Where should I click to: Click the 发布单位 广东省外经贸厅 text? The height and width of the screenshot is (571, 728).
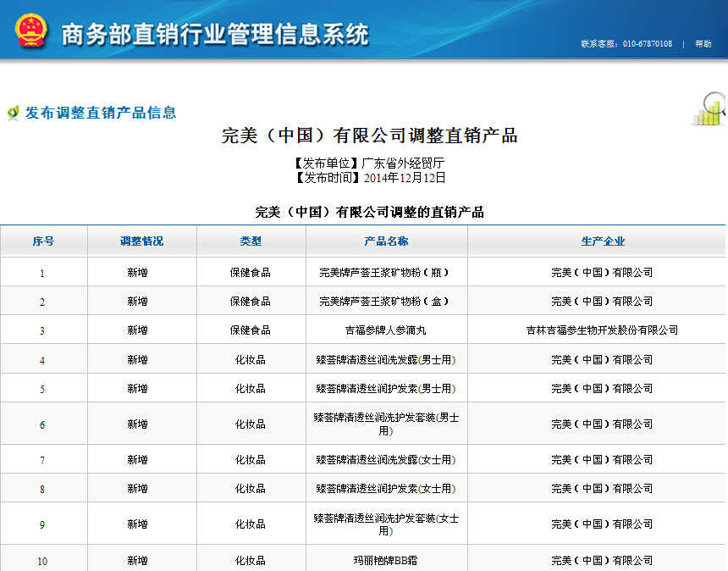pos(369,164)
